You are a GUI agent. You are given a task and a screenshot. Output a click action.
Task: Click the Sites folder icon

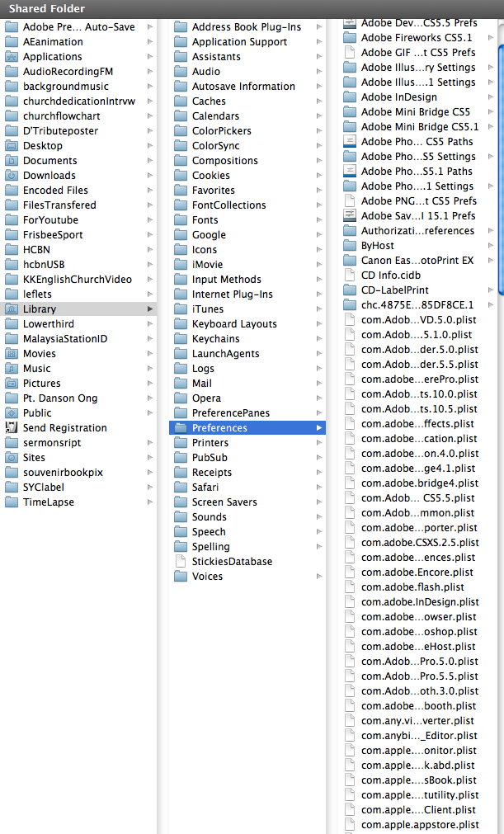pyautogui.click(x=12, y=458)
